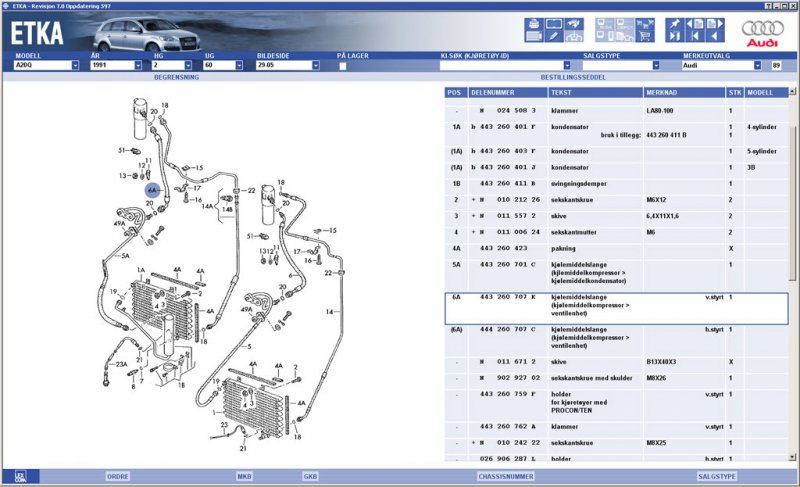Click the pencil edit icon

(x=554, y=37)
